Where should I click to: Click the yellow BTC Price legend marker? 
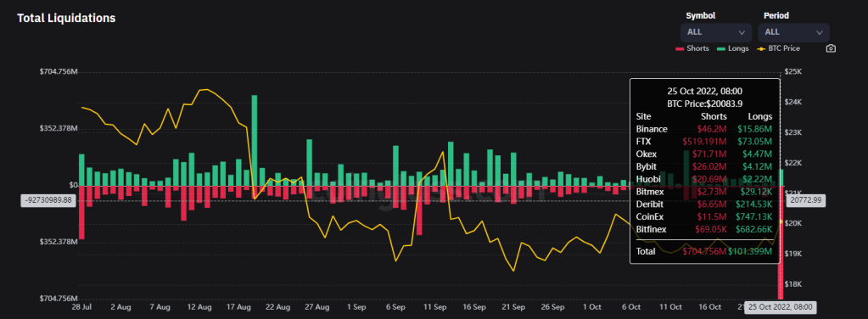pos(760,48)
